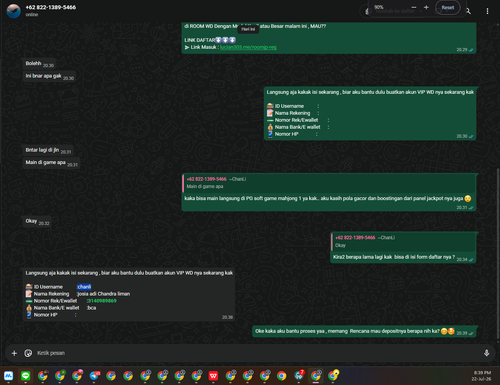Decrease browser zoom with minus button

click(414, 7)
